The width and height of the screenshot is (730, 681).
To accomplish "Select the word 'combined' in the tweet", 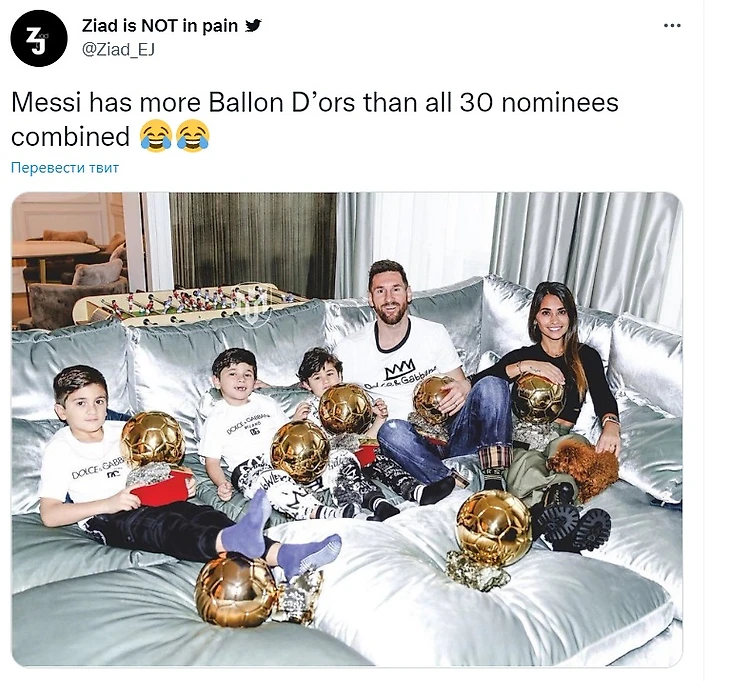I will [70, 137].
